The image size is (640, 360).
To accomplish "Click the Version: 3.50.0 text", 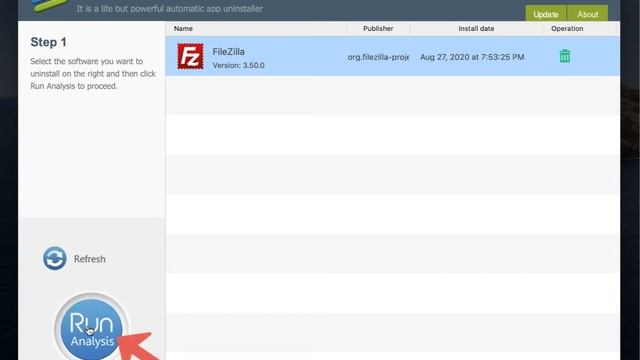I will pyautogui.click(x=238, y=65).
